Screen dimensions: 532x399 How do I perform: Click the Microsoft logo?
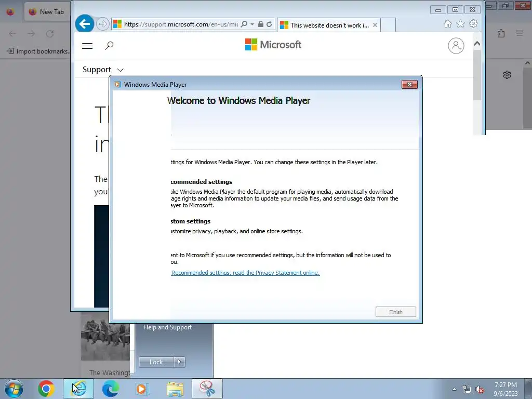(x=273, y=45)
